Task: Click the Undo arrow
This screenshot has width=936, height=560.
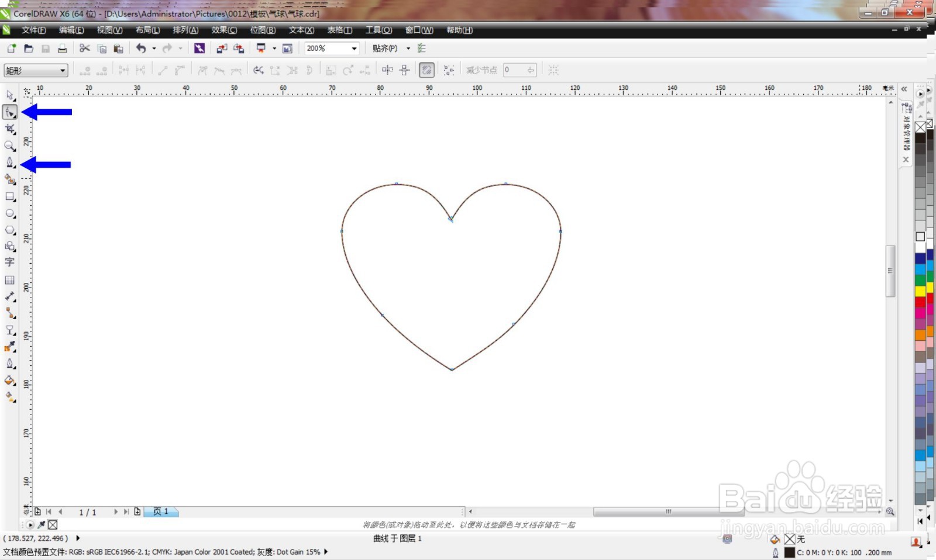Action: (x=141, y=49)
